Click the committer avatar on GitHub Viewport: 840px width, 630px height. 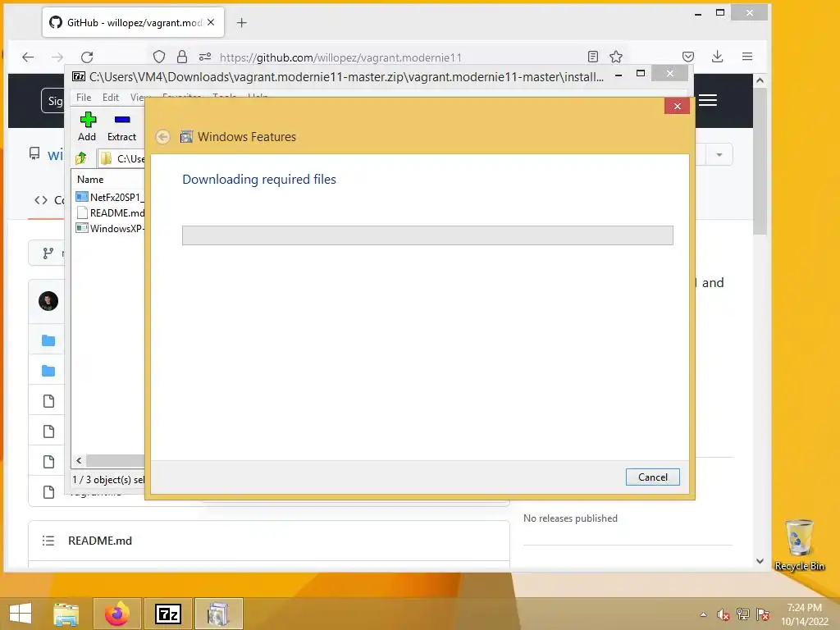click(48, 301)
